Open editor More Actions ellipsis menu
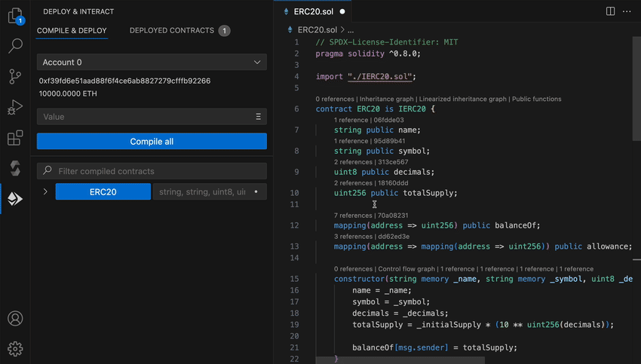 click(x=627, y=11)
